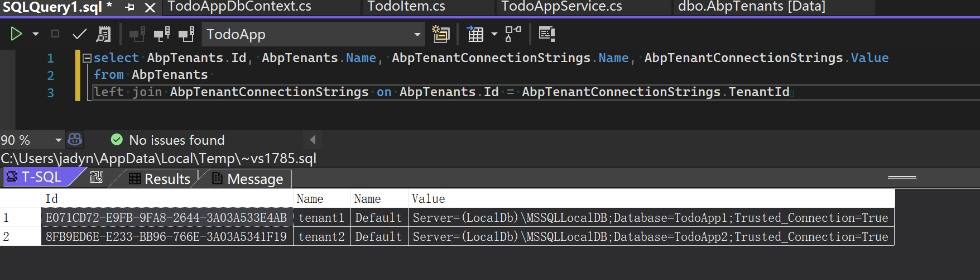
Task: Switch to the Message tab
Action: tap(248, 179)
